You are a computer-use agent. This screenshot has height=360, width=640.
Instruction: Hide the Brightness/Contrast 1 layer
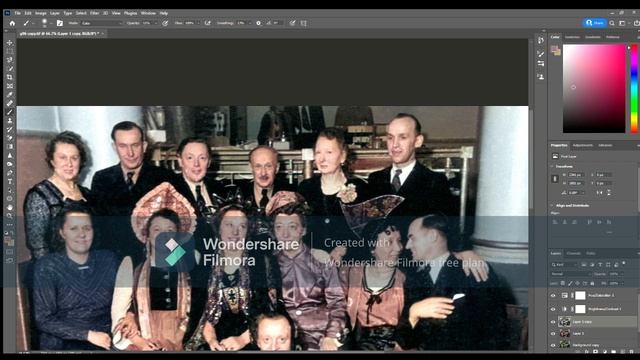[x=553, y=309]
